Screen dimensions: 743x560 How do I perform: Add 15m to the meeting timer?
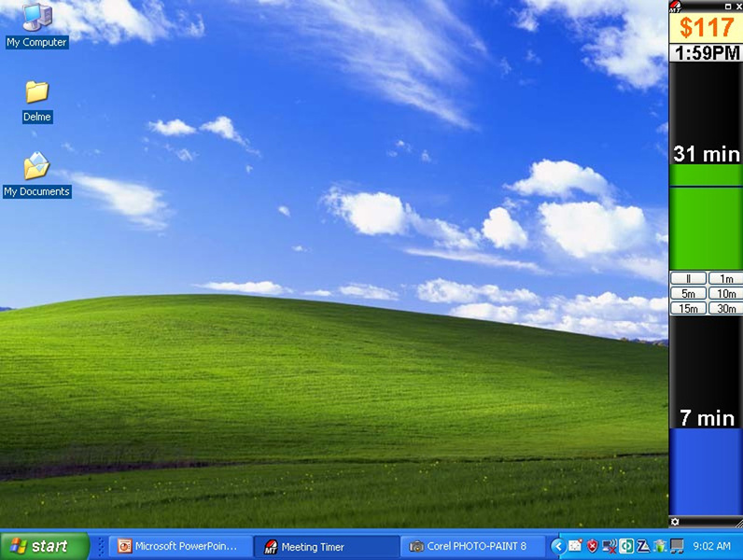tap(688, 308)
